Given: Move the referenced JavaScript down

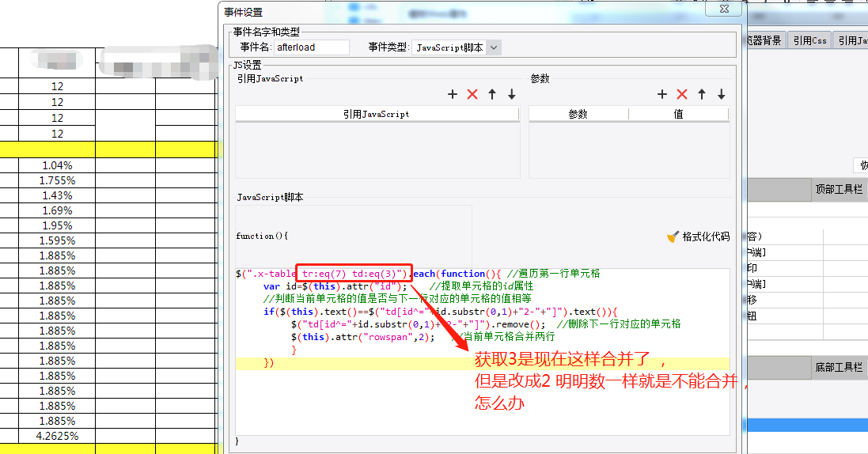Looking at the screenshot, I should 511,95.
